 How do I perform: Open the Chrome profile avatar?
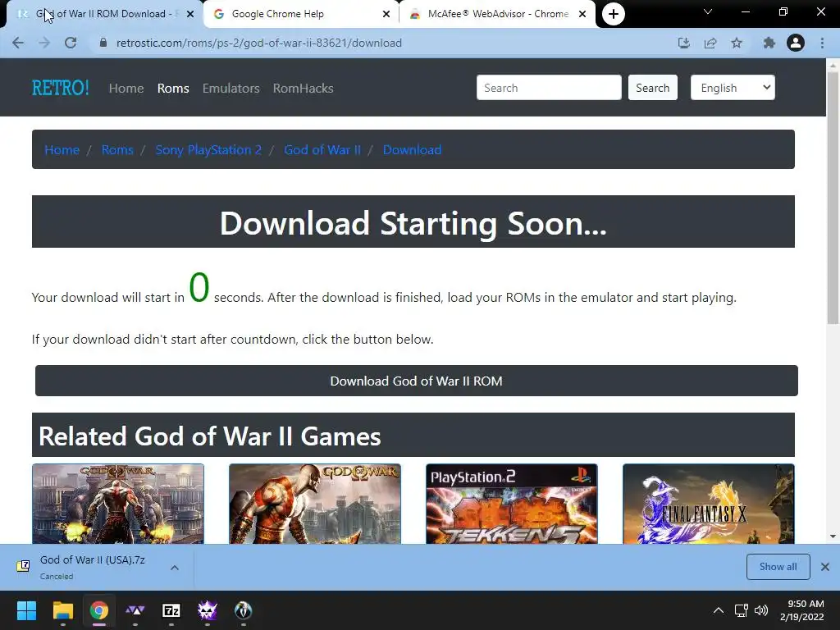tap(796, 43)
